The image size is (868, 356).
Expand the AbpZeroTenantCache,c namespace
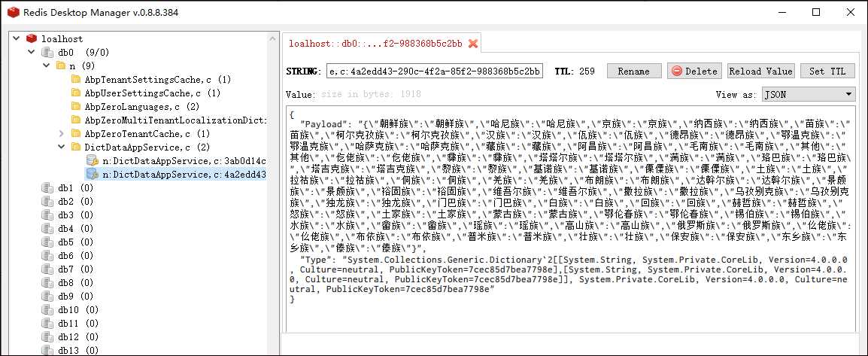(61, 134)
